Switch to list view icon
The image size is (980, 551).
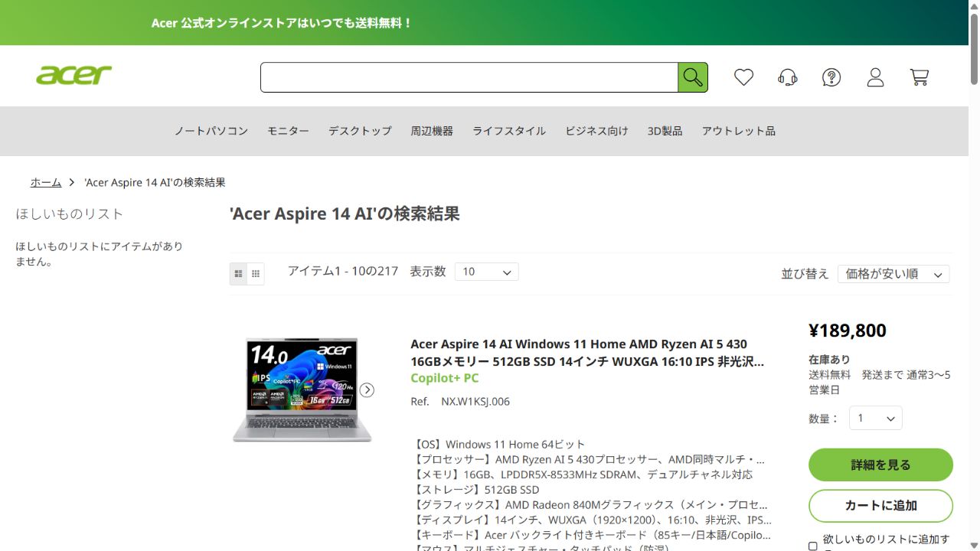click(x=238, y=273)
